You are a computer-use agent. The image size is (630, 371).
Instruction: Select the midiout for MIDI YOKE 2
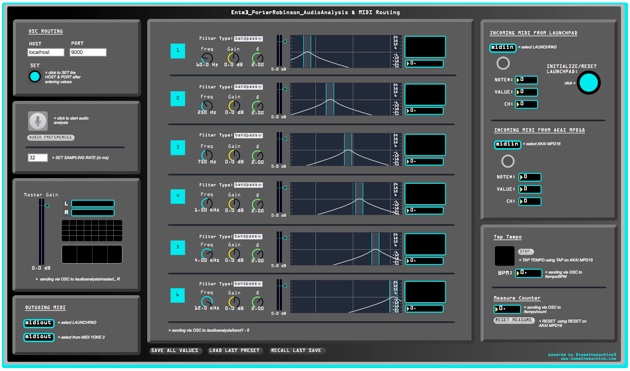click(39, 337)
